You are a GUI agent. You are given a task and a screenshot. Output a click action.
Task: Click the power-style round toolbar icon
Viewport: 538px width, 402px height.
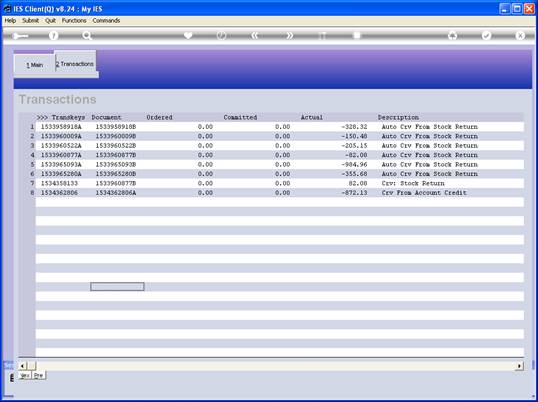(221, 35)
